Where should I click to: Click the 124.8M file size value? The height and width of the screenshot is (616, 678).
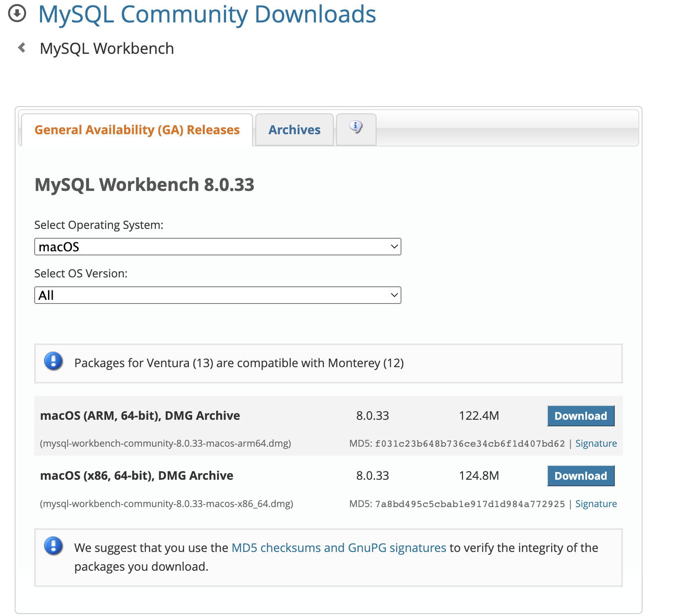pos(479,475)
